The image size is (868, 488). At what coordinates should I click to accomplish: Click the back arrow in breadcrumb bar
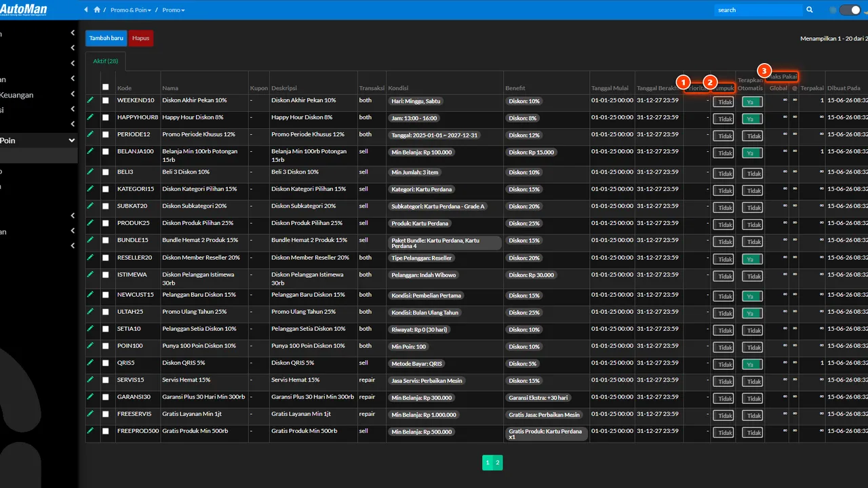pyautogui.click(x=86, y=10)
